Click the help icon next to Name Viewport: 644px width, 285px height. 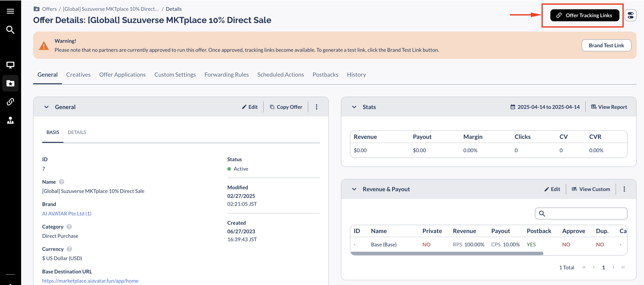[61, 182]
